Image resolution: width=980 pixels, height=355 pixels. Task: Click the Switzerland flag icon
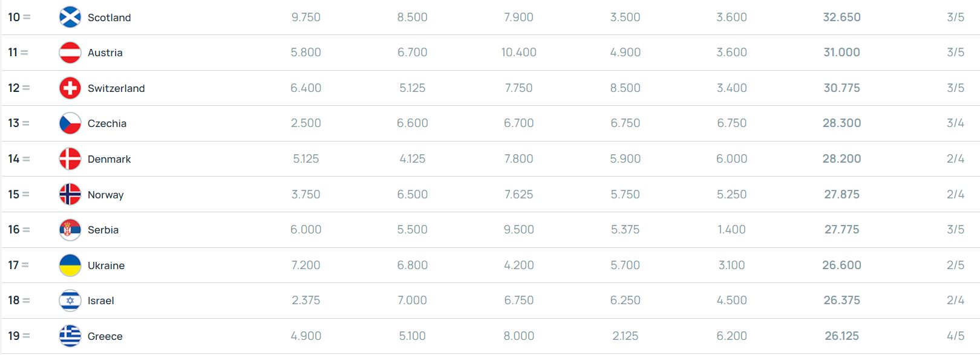(x=70, y=88)
